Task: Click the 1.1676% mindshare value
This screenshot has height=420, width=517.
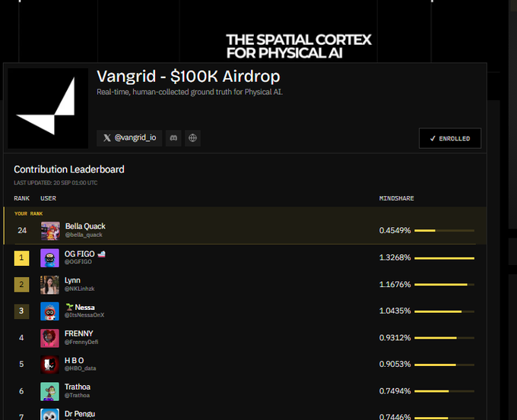Action: (395, 285)
